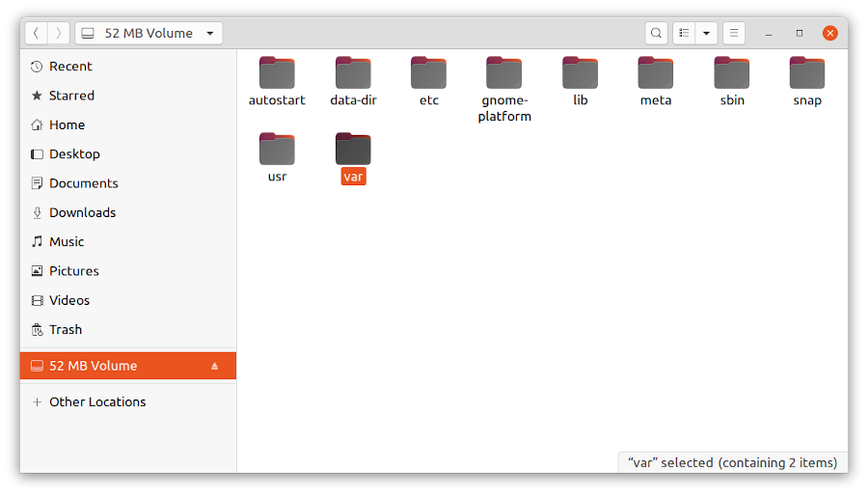Select the data-dir folder icon
868x495 pixels.
353,72
